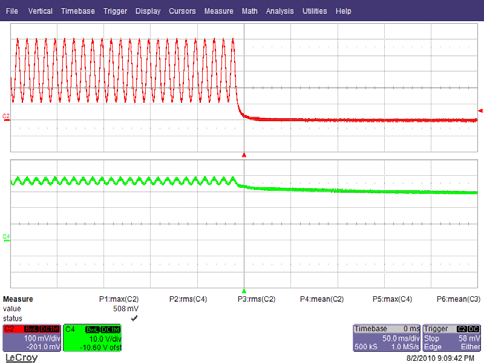This screenshot has height=363, width=484.
Task: Click the -201.0 mV C2 offset value
Action: tap(43, 347)
